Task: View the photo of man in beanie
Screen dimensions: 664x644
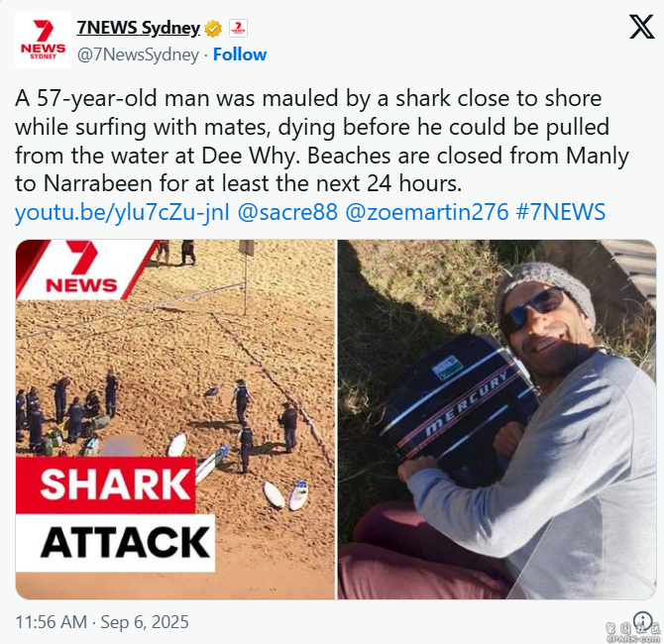Action: point(497,419)
